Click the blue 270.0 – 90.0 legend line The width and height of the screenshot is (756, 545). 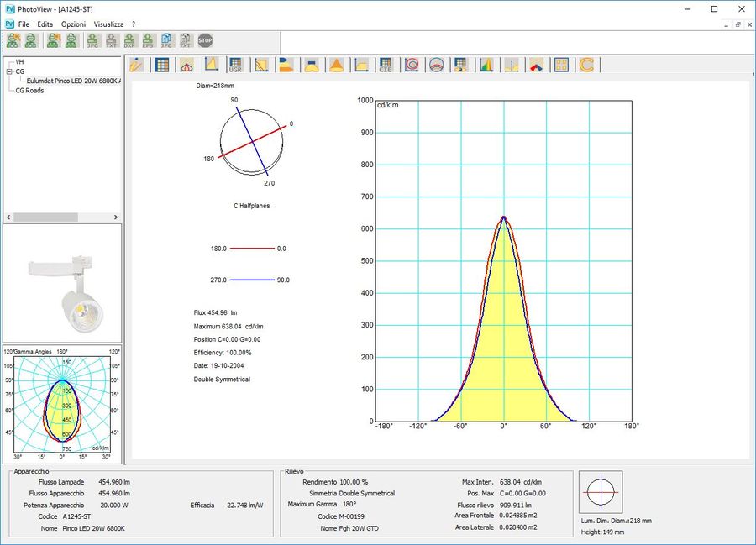tap(252, 280)
